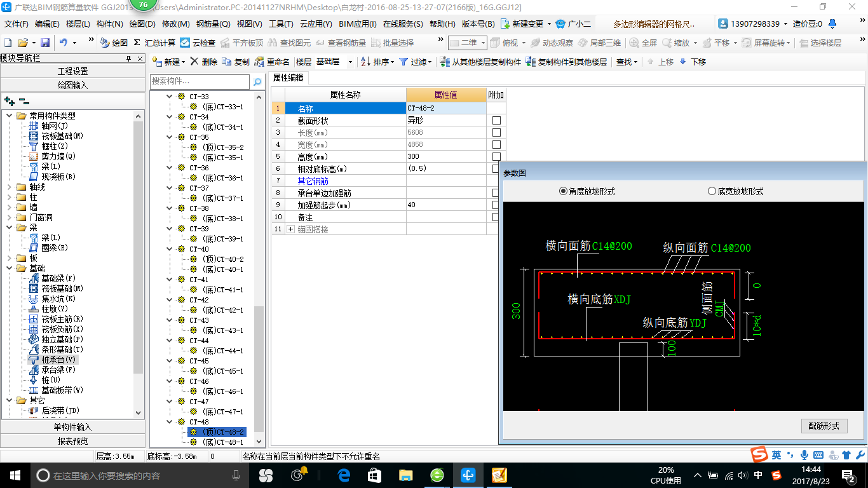Viewport: 868px width, 488px height.
Task: Run 汇总计算 summary calculation
Action: tap(154, 43)
